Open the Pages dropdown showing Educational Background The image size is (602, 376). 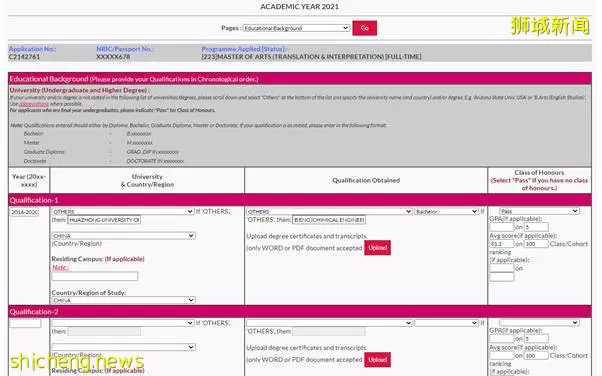(296, 28)
